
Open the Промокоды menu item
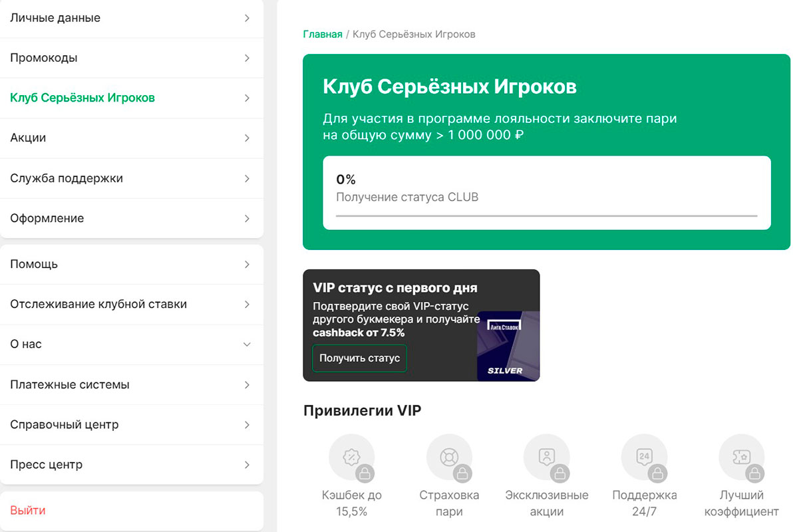131,58
